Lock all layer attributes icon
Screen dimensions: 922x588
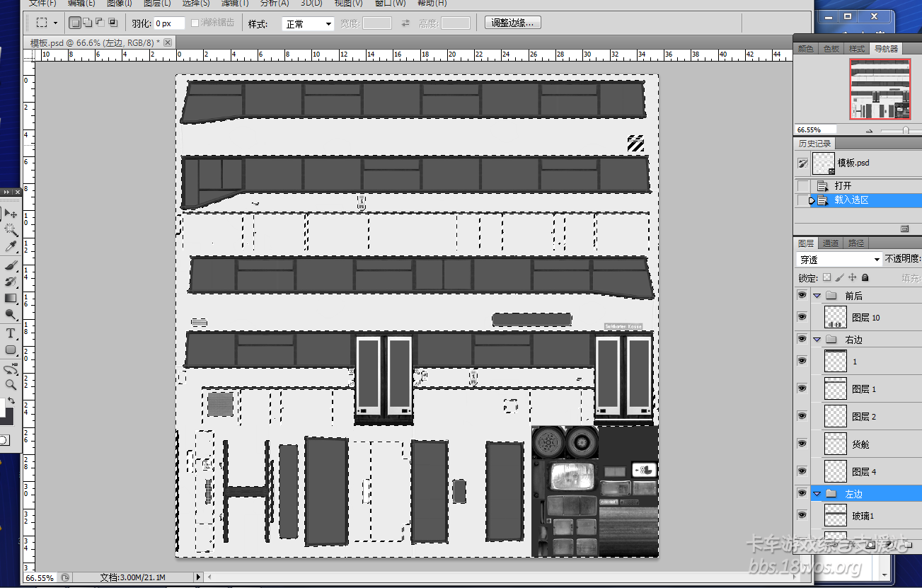(x=865, y=278)
